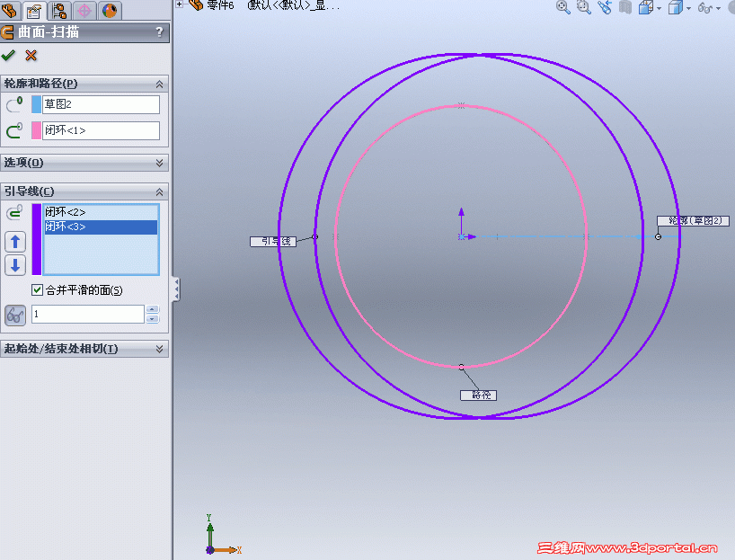The width and height of the screenshot is (735, 560).
Task: Increase the section number with the up spinner
Action: click(153, 309)
